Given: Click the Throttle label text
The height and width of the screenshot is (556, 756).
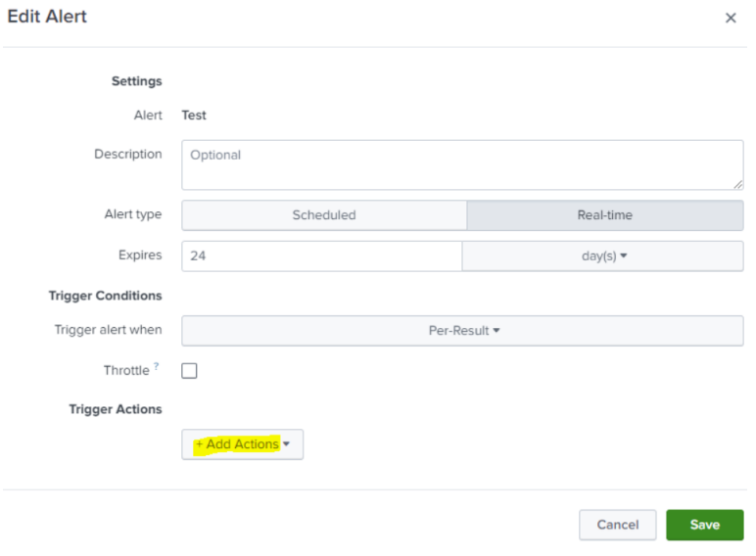Looking at the screenshot, I should [125, 371].
